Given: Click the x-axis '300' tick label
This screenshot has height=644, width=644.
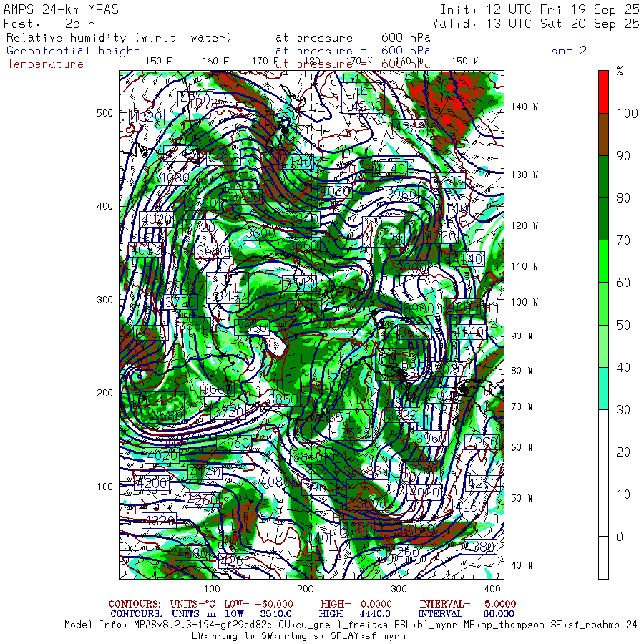Looking at the screenshot, I should click(x=399, y=589).
